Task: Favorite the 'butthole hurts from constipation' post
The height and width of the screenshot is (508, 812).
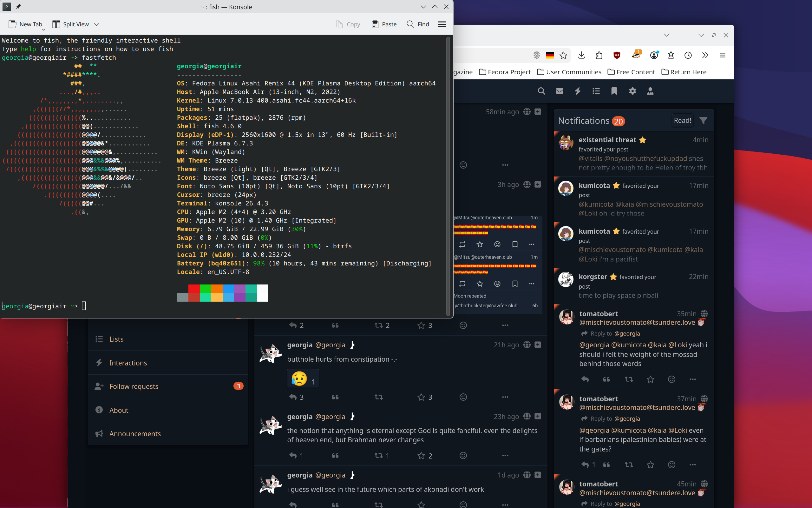Action: 421,397
